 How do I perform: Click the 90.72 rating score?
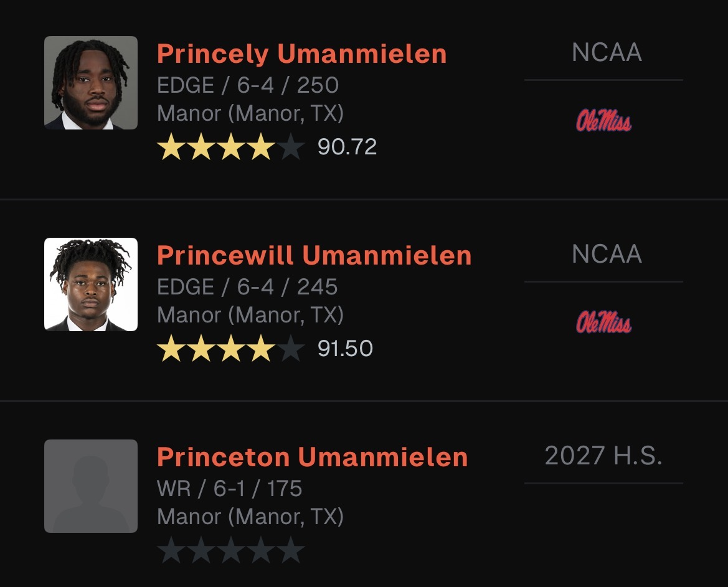[x=347, y=147]
